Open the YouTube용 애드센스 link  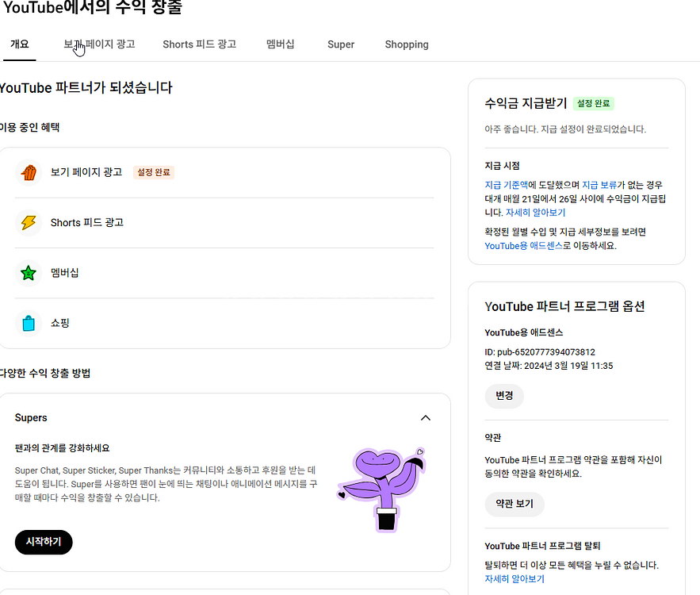(x=524, y=246)
